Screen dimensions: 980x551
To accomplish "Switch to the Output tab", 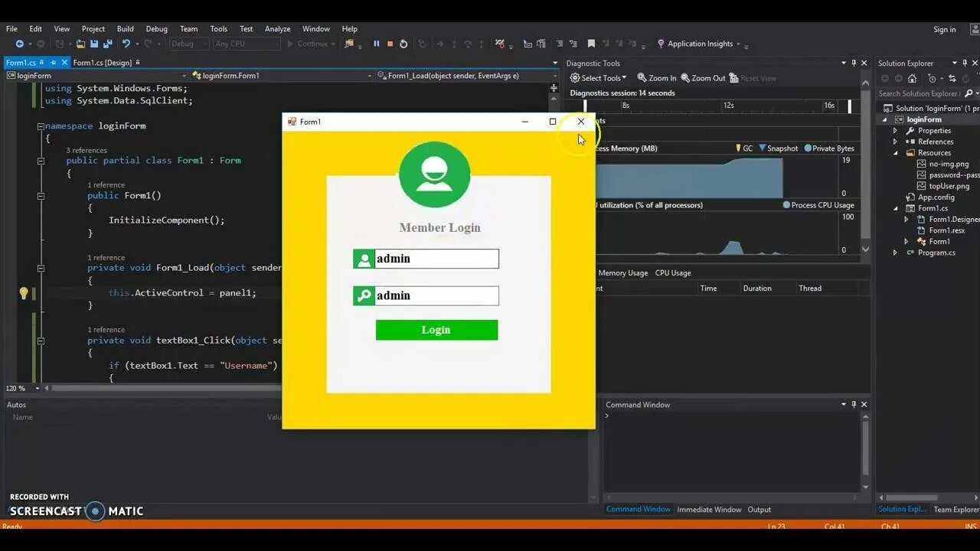I will [759, 510].
